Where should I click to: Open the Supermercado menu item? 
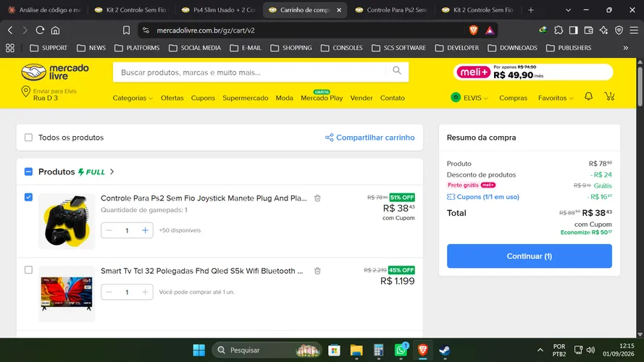pos(245,98)
